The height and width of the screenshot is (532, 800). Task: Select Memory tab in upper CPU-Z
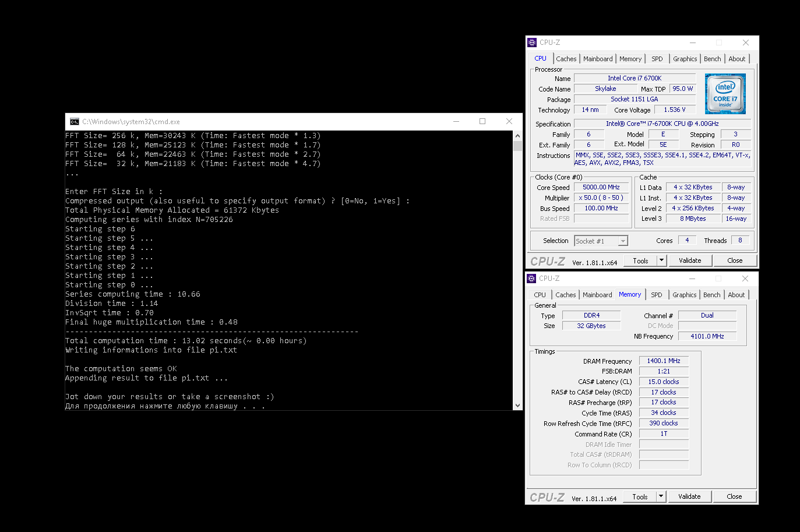tap(630, 59)
